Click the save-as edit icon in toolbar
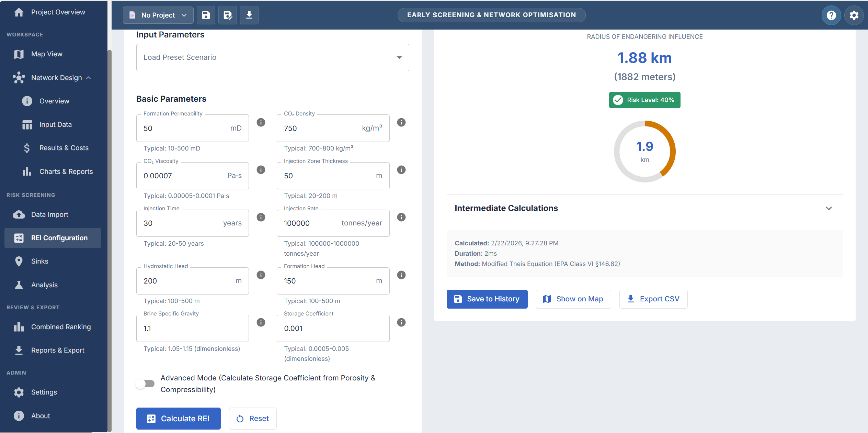This screenshot has width=868, height=433. [x=227, y=15]
